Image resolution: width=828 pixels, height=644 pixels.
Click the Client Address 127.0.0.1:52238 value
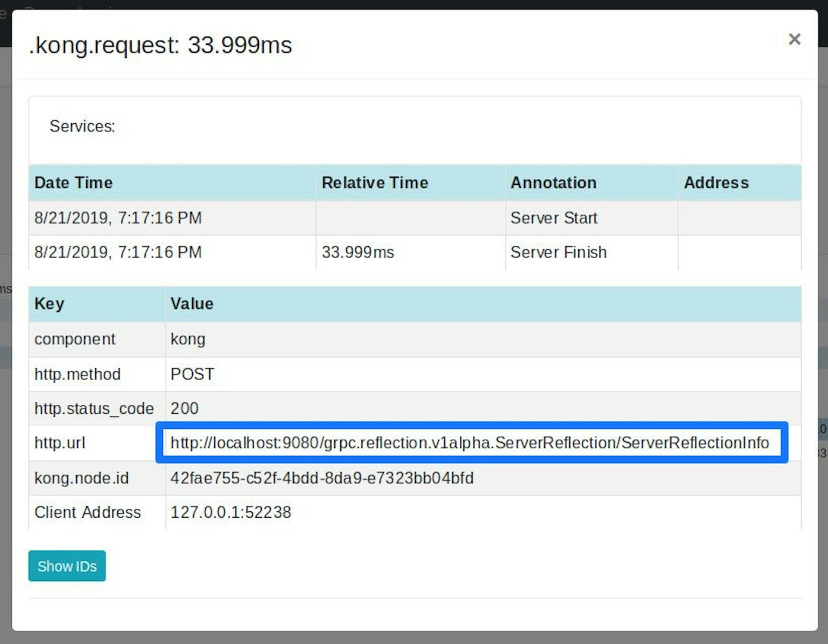[x=231, y=512]
